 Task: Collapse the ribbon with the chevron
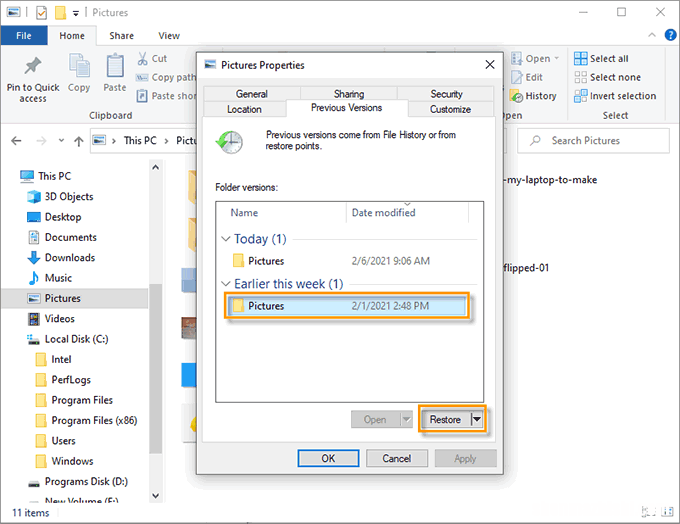(x=652, y=35)
